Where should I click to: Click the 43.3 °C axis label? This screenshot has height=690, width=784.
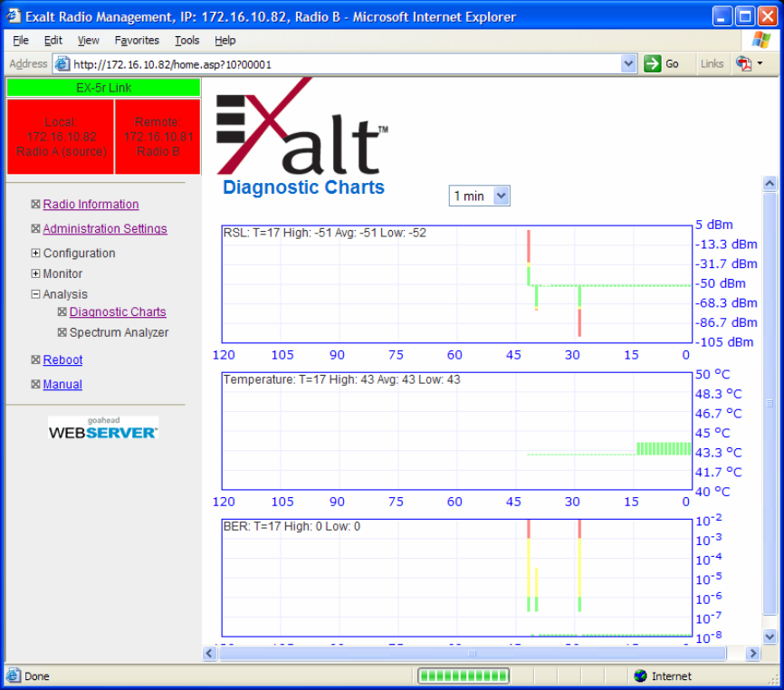click(719, 453)
